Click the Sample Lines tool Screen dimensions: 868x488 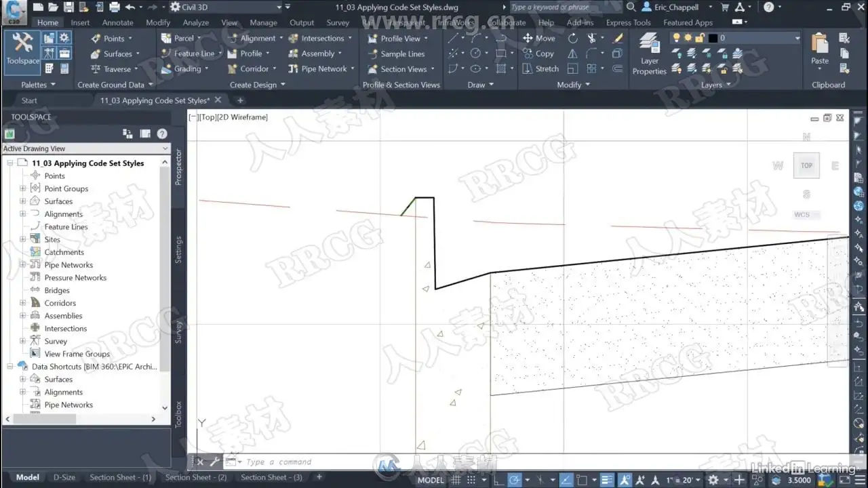pos(397,54)
